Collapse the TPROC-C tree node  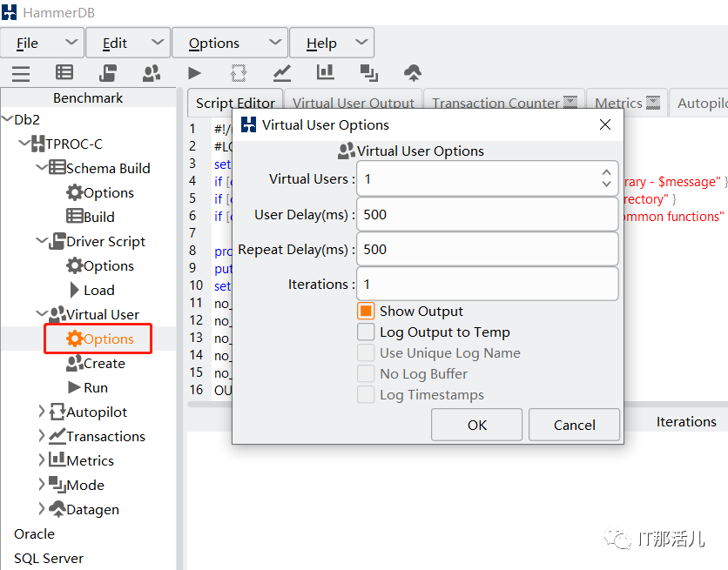coord(24,144)
